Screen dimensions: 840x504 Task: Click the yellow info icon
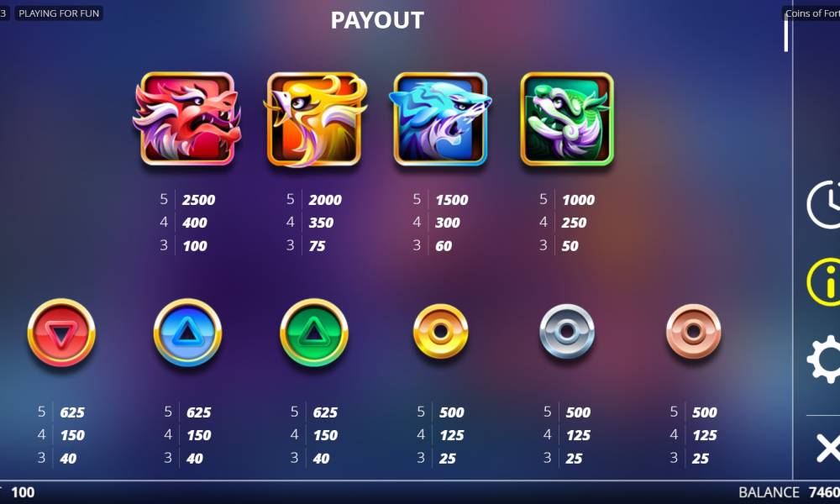coord(824,281)
